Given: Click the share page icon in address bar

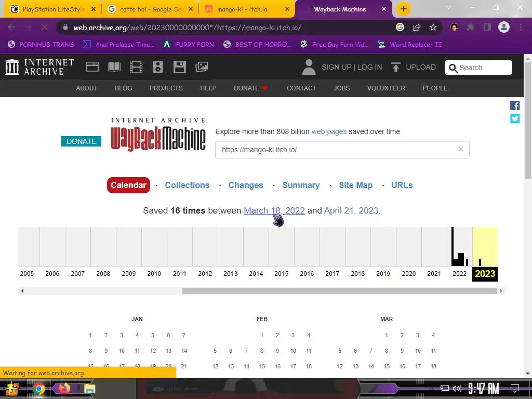Looking at the screenshot, I should coord(417,27).
